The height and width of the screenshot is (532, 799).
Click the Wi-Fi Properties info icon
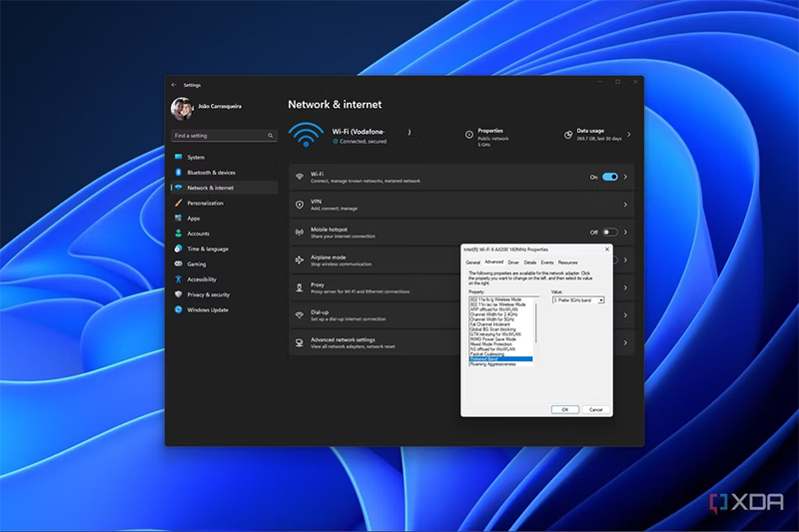click(x=469, y=134)
